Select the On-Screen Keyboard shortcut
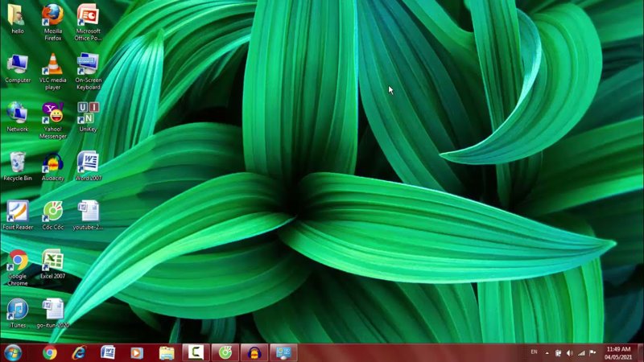Screen dimensions: 644x362 [x=88, y=72]
